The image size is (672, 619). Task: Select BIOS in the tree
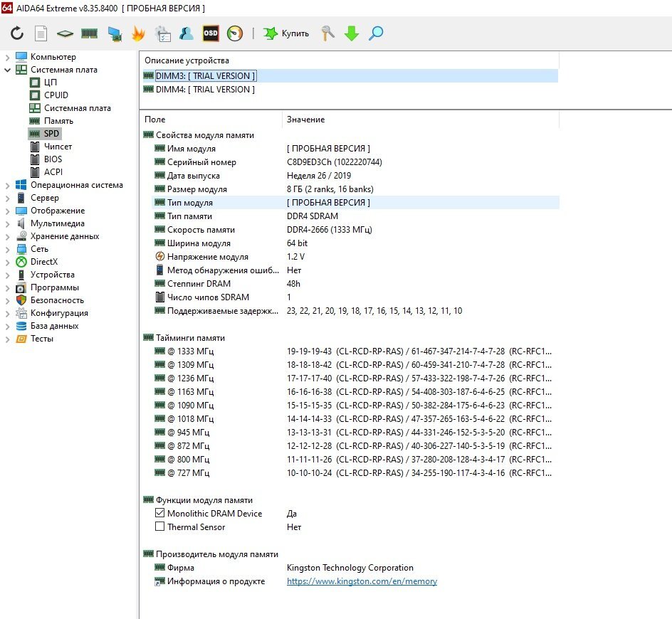pos(53,159)
